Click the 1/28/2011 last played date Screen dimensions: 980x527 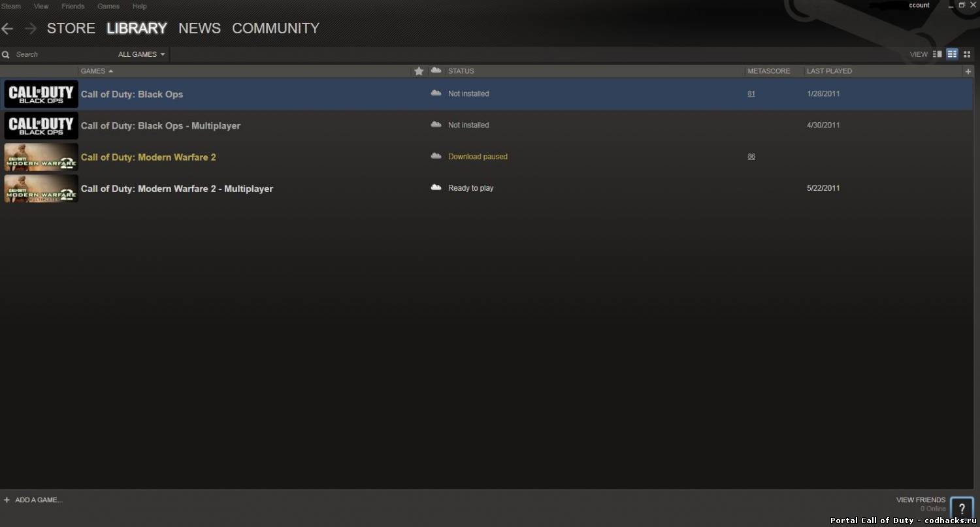point(823,93)
